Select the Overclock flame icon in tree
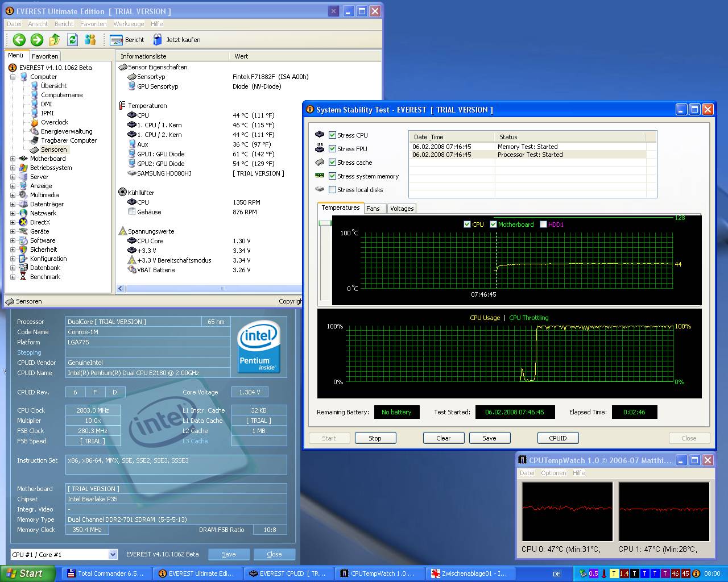 pos(34,122)
